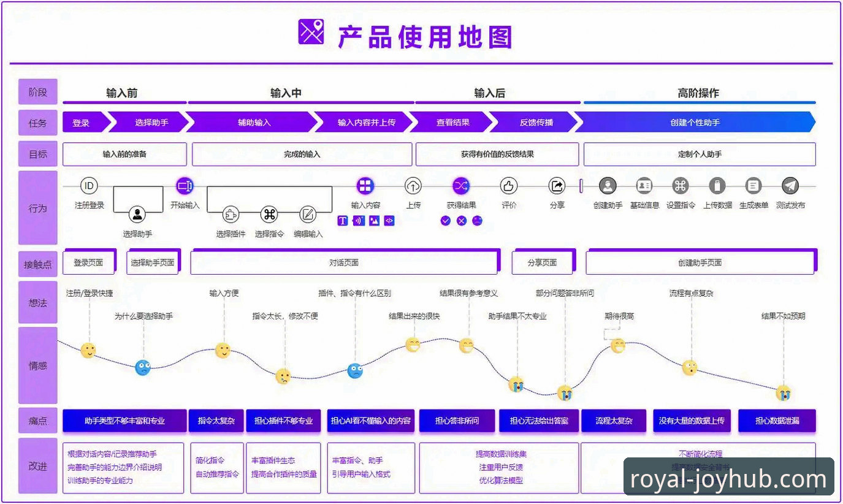Viewport: 843px width, 504px height.
Task: Click the purple sad face under 获得结果
Action: [477, 221]
